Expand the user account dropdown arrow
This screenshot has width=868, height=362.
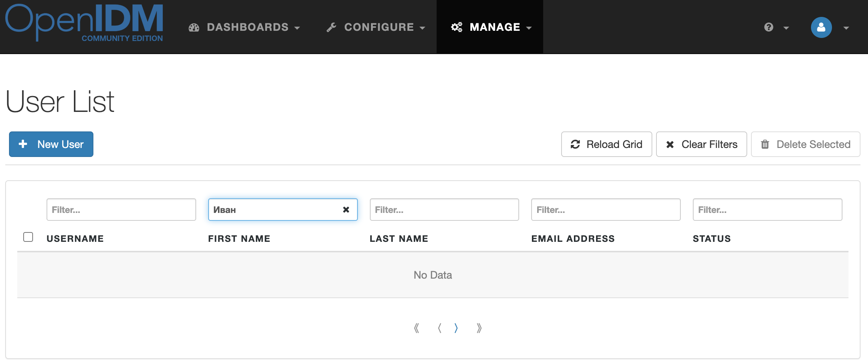point(846,28)
